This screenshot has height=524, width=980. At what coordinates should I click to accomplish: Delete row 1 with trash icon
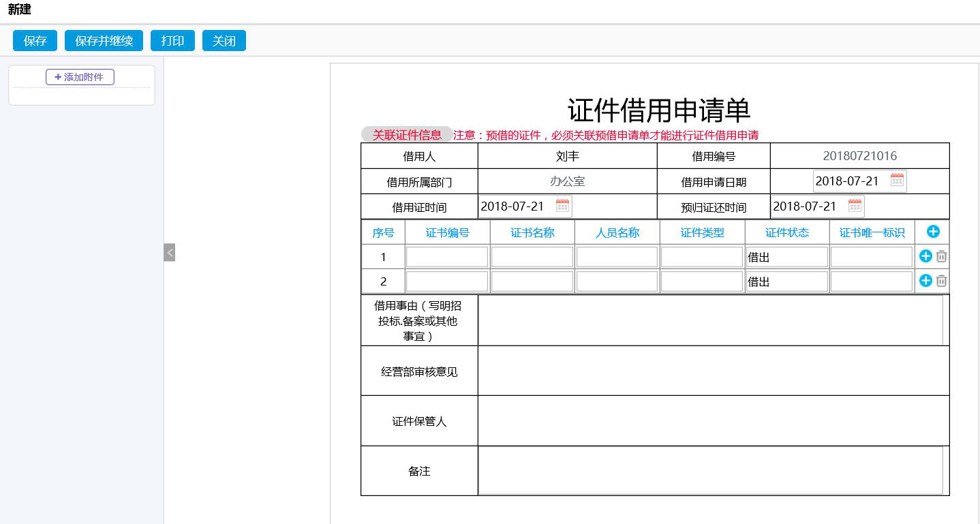pos(941,256)
